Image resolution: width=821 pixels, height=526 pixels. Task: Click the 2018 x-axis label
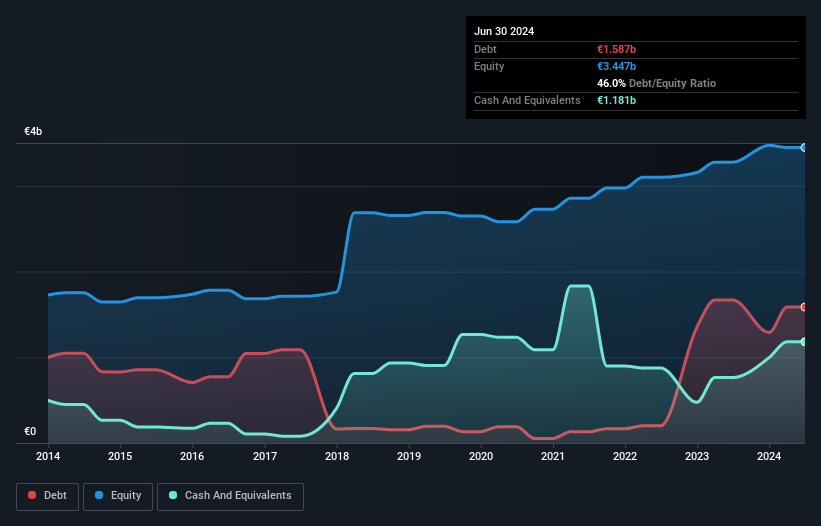click(337, 456)
